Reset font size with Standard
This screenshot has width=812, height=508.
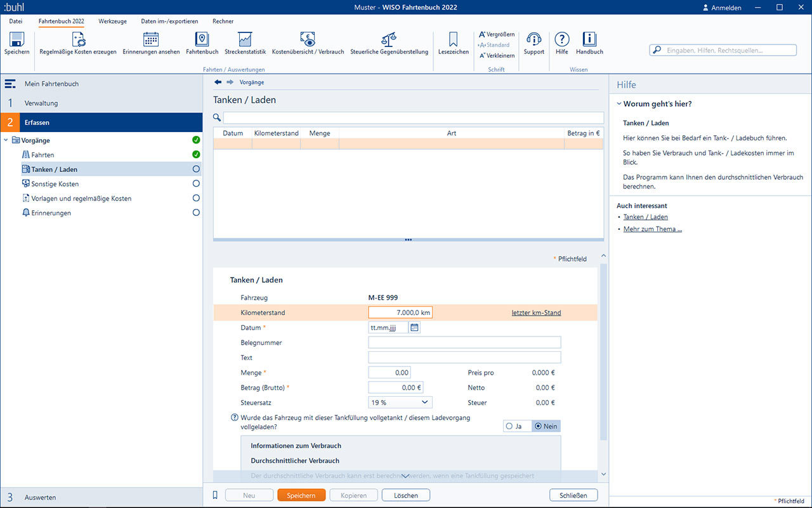494,45
